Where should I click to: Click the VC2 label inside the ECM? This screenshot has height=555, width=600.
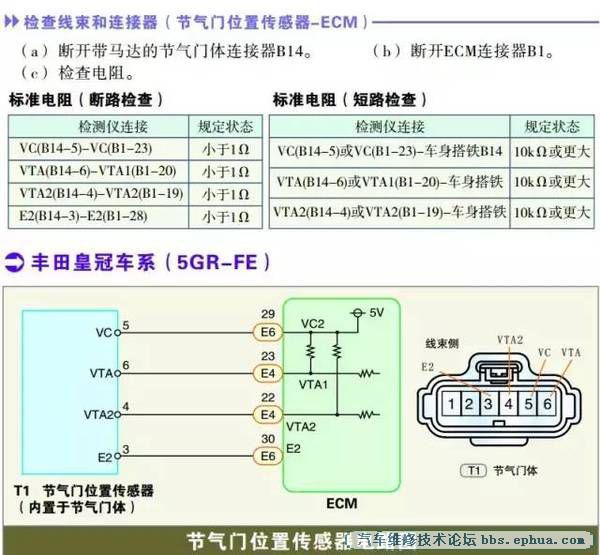(x=313, y=324)
